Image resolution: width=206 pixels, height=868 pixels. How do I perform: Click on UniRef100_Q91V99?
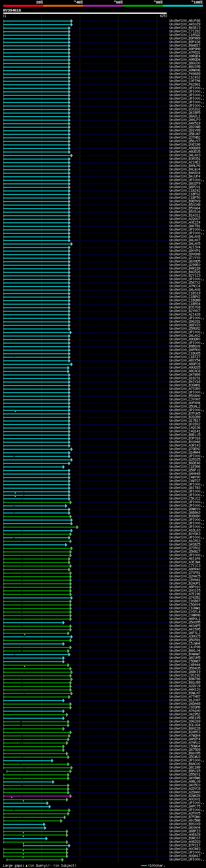(x=185, y=130)
